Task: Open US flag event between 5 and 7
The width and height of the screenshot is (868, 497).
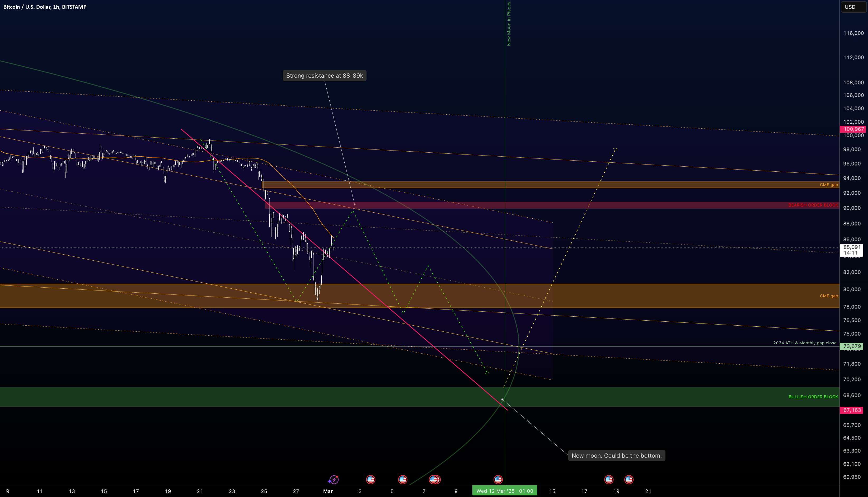Action: tap(403, 480)
